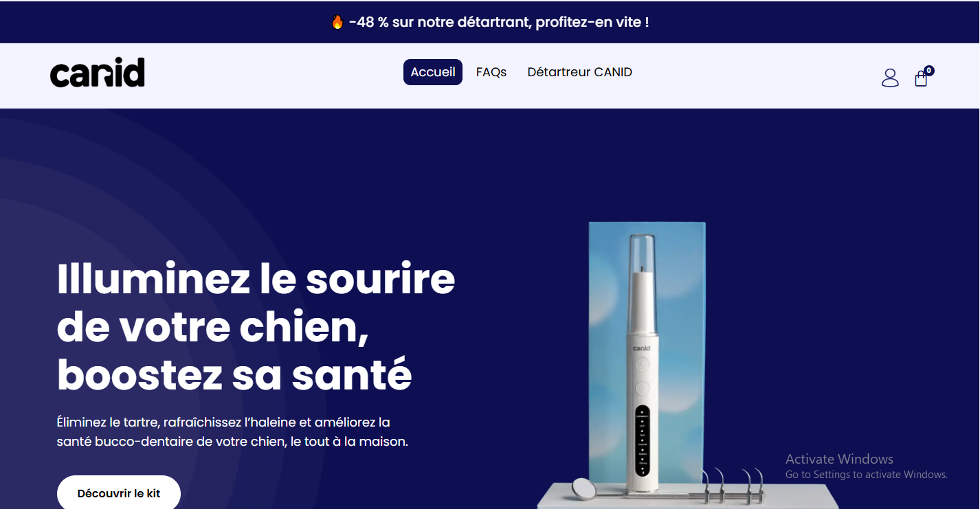Select the Accueil menu item
Screen dimensions: 980x509
[x=433, y=72]
